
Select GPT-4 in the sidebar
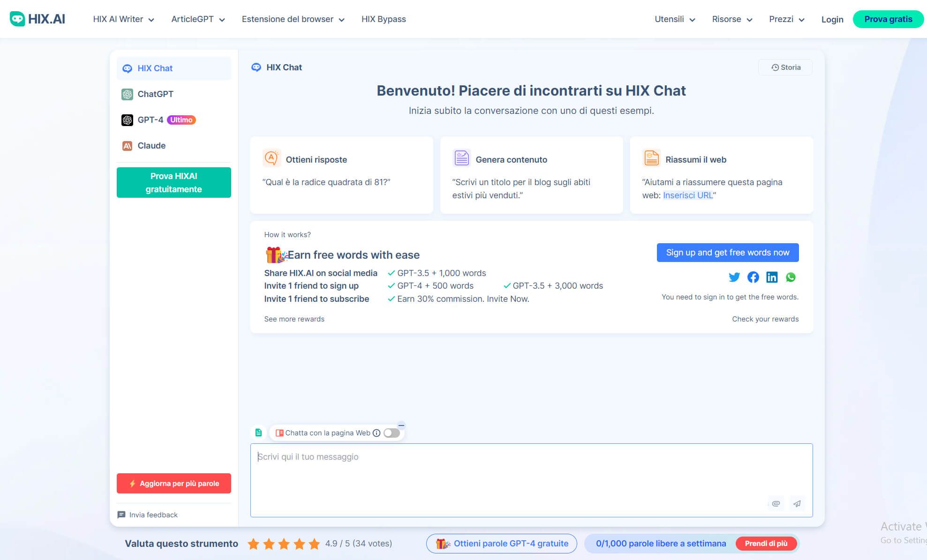pyautogui.click(x=174, y=120)
